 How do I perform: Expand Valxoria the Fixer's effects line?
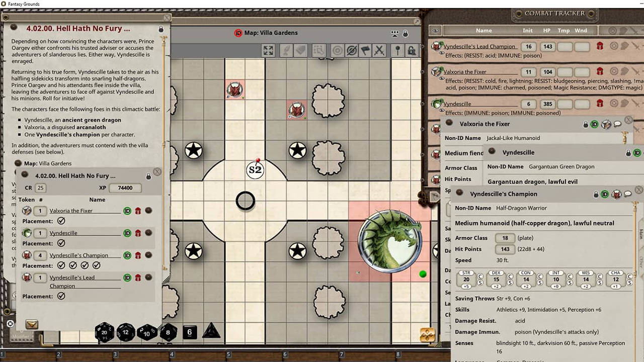tap(441, 78)
